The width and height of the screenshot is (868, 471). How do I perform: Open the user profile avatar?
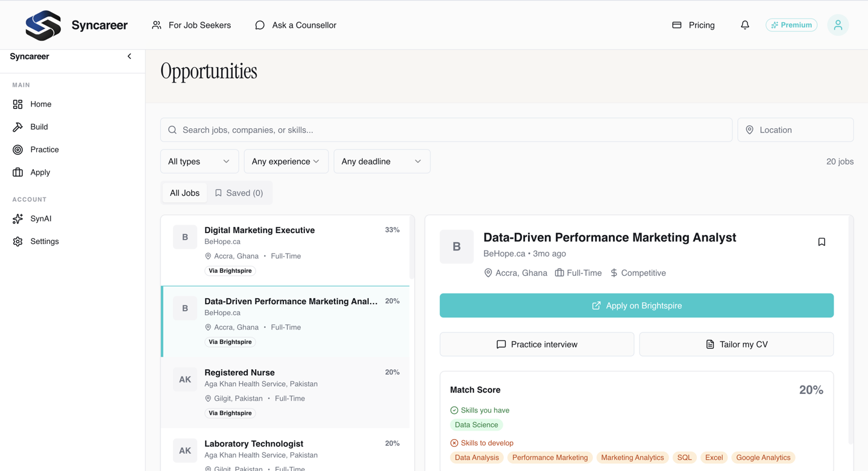point(838,25)
